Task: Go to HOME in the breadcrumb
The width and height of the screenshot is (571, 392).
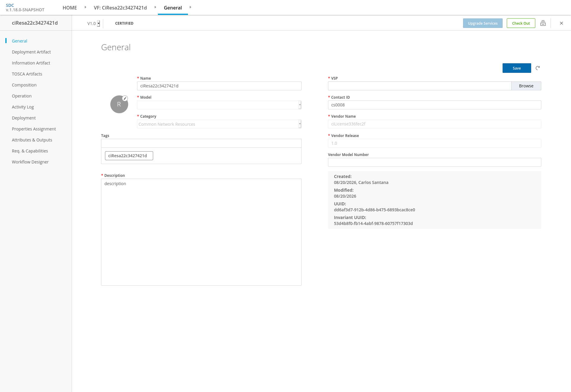Action: pos(70,8)
